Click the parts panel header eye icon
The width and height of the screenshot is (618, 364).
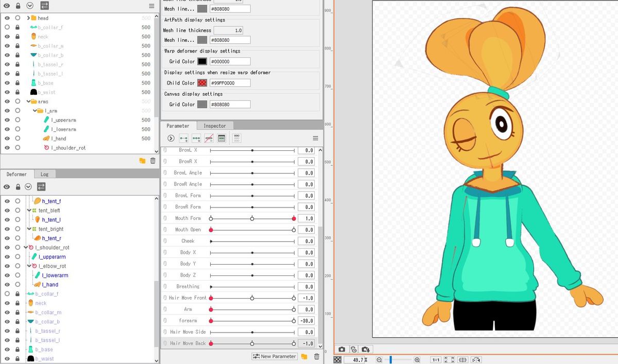pyautogui.click(x=7, y=5)
